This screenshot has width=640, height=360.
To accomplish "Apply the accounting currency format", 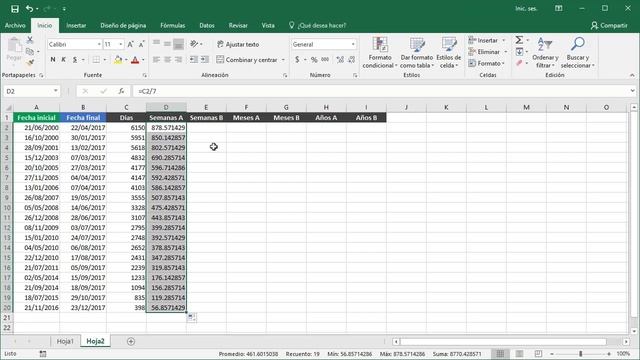I will tap(297, 60).
